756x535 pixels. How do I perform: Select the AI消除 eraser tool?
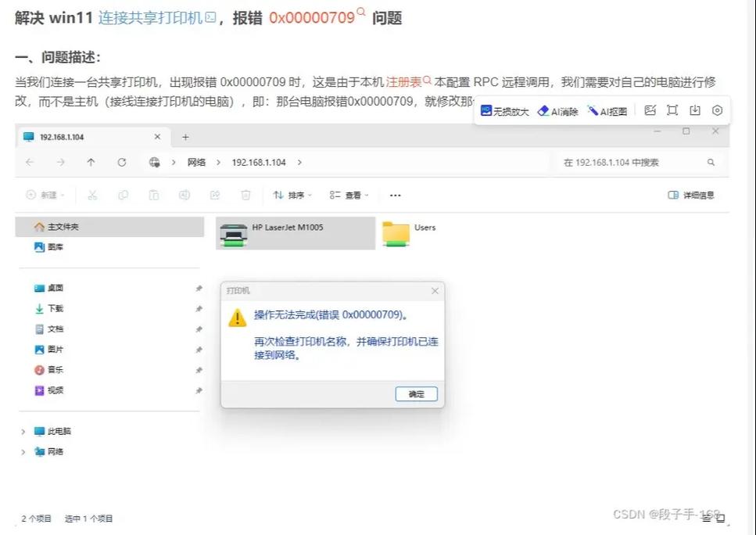click(x=557, y=111)
